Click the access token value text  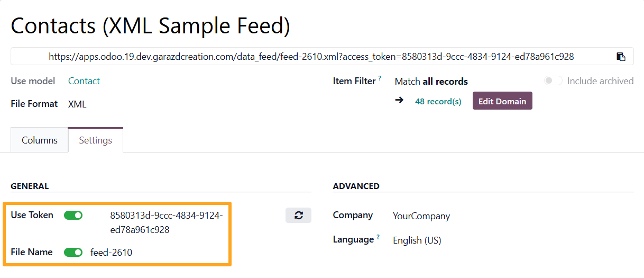pyautogui.click(x=166, y=222)
